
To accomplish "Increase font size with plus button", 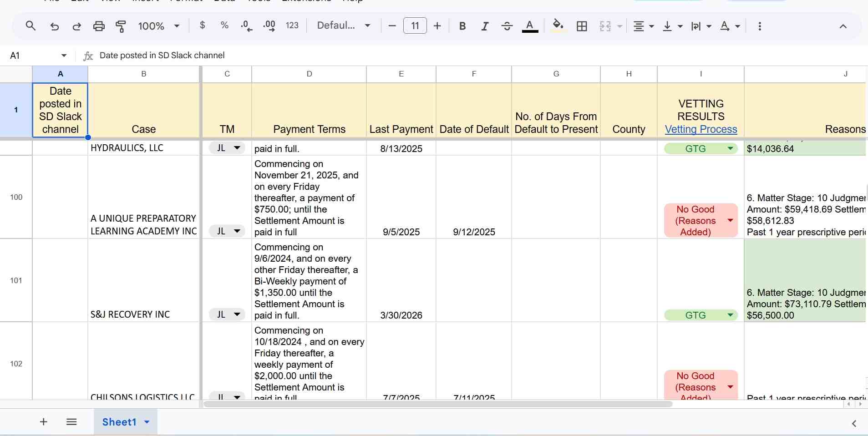I will point(437,26).
